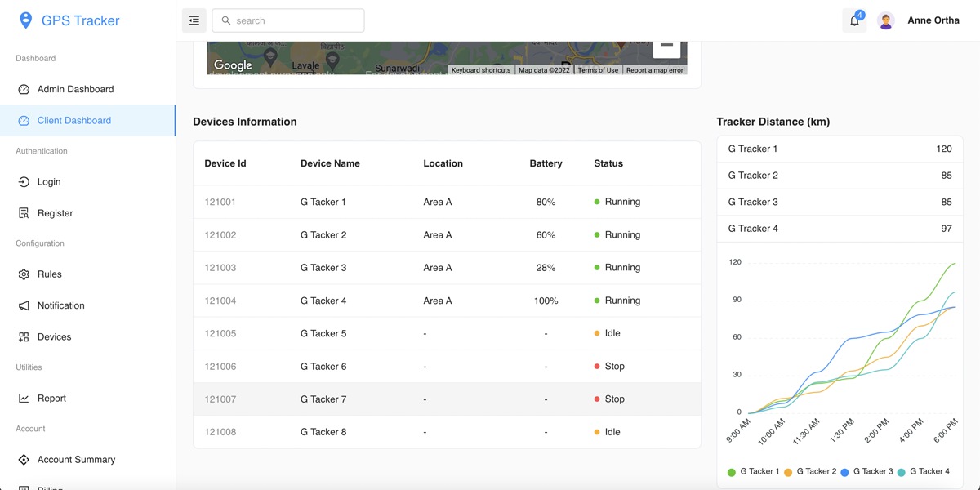Viewport: 980px width, 490px height.
Task: Select device id 121002 cell
Action: 220,234
